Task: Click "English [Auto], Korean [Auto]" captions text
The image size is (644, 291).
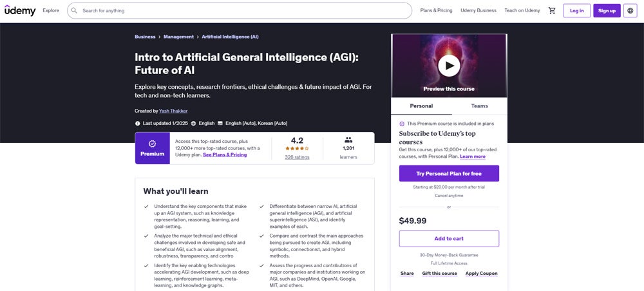Action: pos(256,123)
